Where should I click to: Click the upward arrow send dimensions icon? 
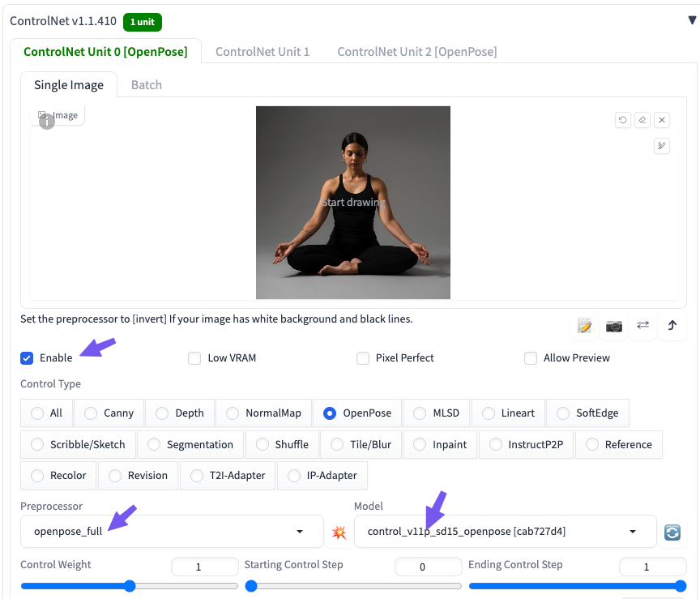pos(672,325)
